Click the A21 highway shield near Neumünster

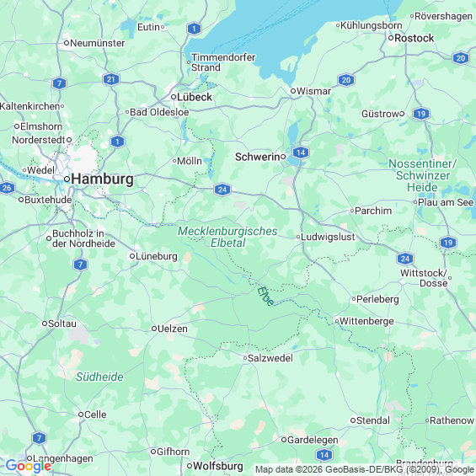(x=111, y=79)
